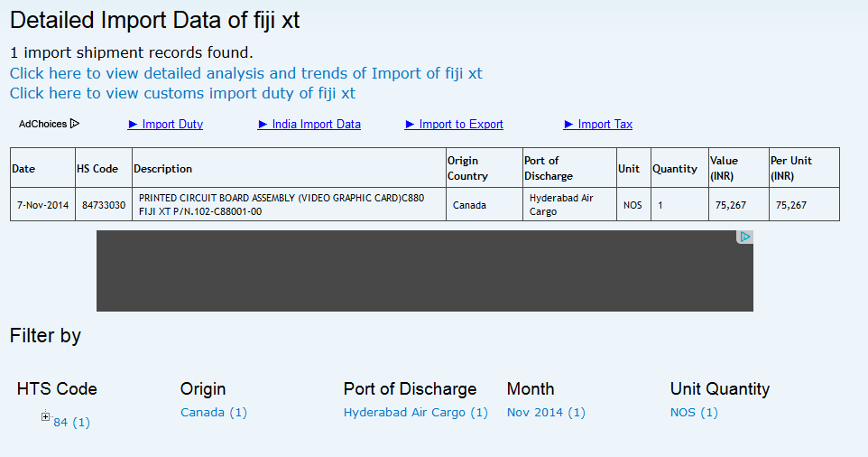Filter by Hyderabad Air Cargo (1) port

[x=415, y=413]
